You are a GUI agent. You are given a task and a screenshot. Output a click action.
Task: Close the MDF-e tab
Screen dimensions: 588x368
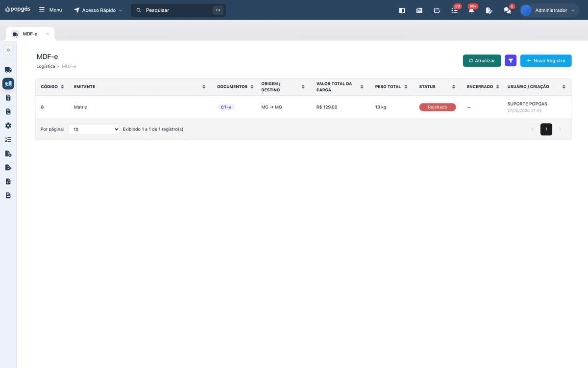click(48, 34)
